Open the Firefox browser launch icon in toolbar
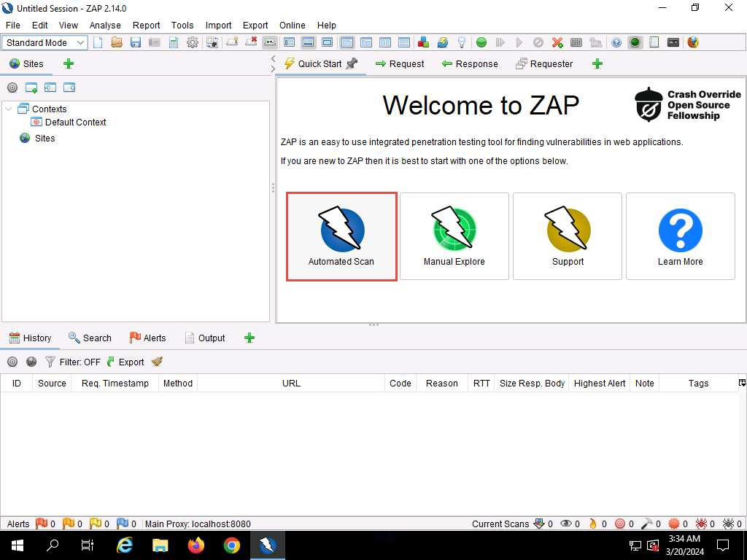 point(693,42)
